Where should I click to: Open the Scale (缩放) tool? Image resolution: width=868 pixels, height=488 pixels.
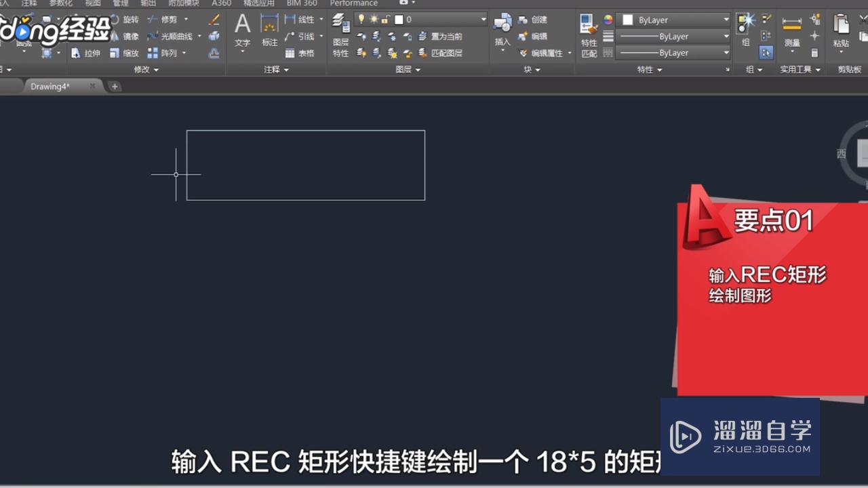tap(130, 53)
